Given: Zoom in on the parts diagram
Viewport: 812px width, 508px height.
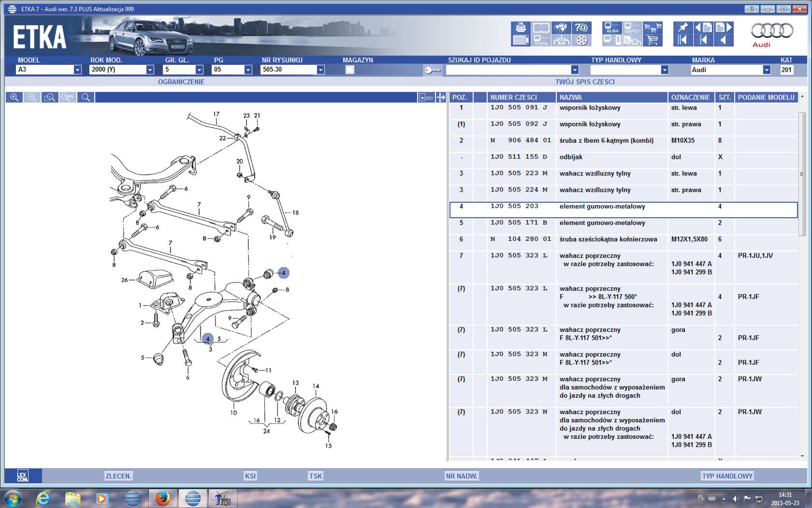Looking at the screenshot, I should point(14,97).
